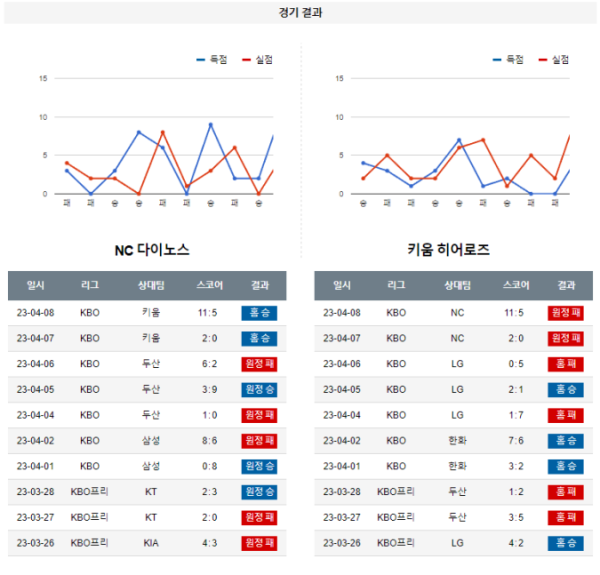
Task: Click 일시 column header in NC table
Action: point(35,285)
